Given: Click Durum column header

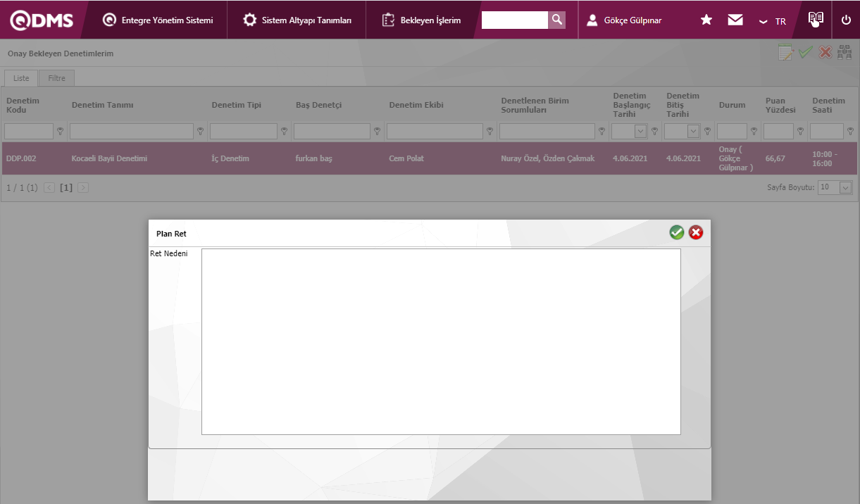Looking at the screenshot, I should [x=732, y=105].
